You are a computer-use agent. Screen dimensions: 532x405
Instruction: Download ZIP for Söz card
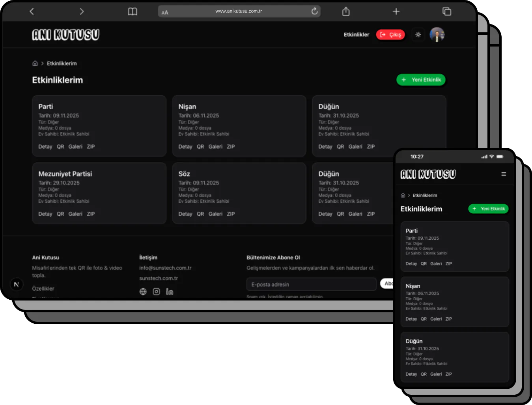tap(231, 214)
